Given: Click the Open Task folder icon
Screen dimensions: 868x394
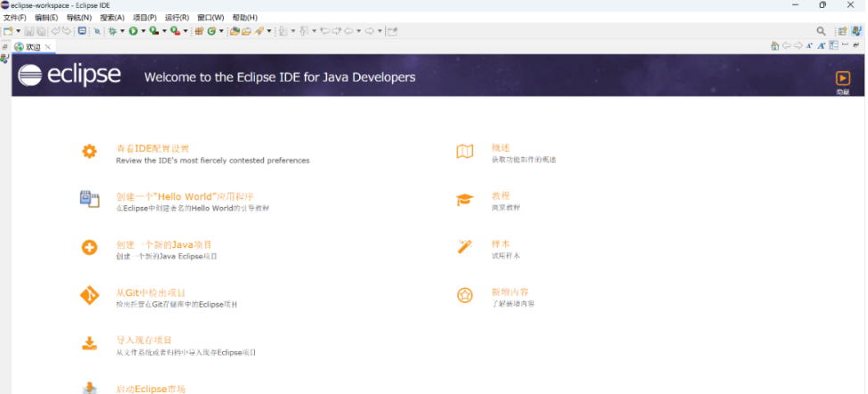Looking at the screenshot, I should 246,31.
